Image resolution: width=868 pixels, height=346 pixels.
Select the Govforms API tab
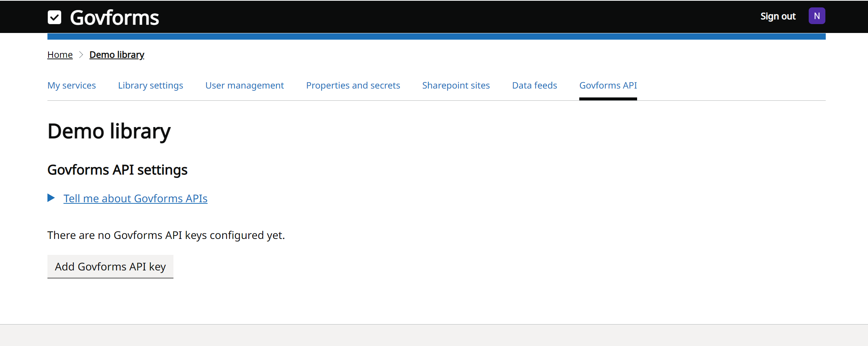(608, 86)
